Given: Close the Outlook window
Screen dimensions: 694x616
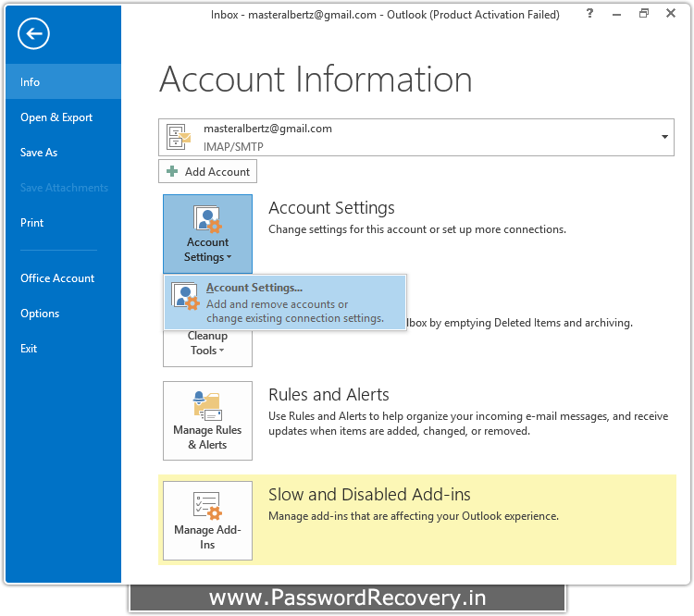Looking at the screenshot, I should 671,13.
